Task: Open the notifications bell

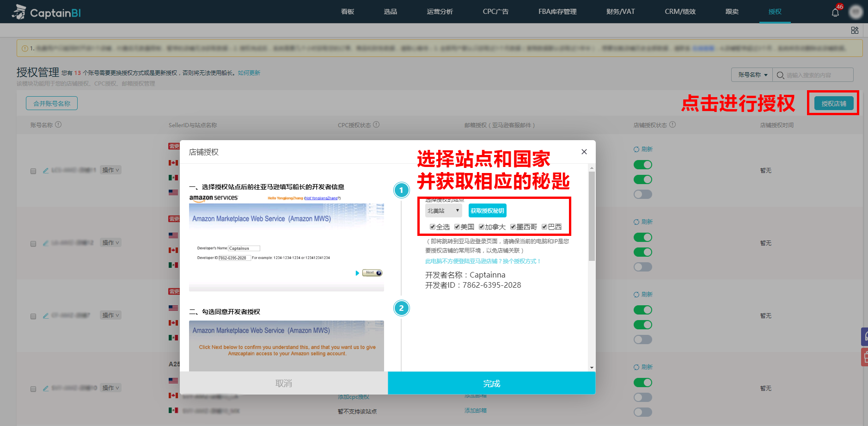Action: click(835, 12)
